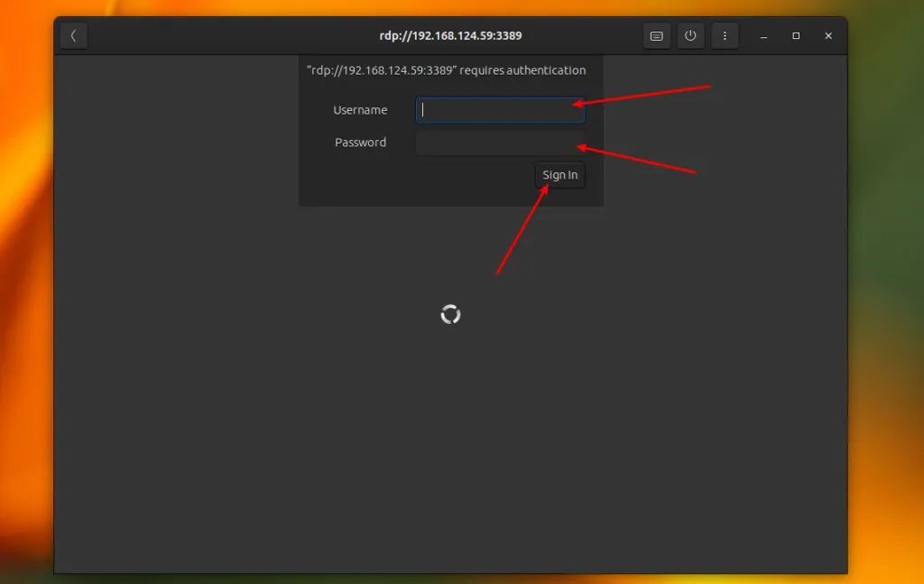The image size is (924, 584).
Task: Click the "requires authentication" message text
Action: [522, 70]
